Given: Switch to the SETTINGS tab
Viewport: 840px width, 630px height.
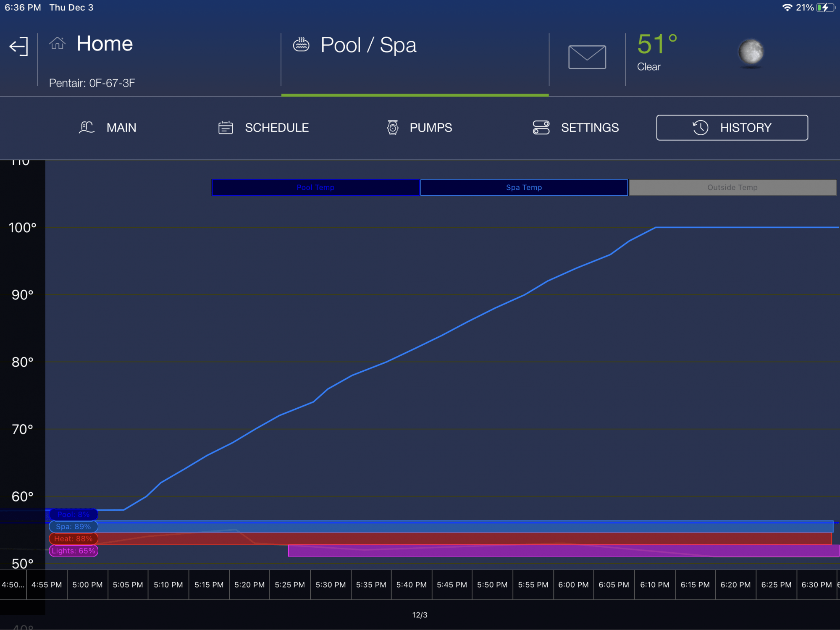Looking at the screenshot, I should click(x=576, y=128).
